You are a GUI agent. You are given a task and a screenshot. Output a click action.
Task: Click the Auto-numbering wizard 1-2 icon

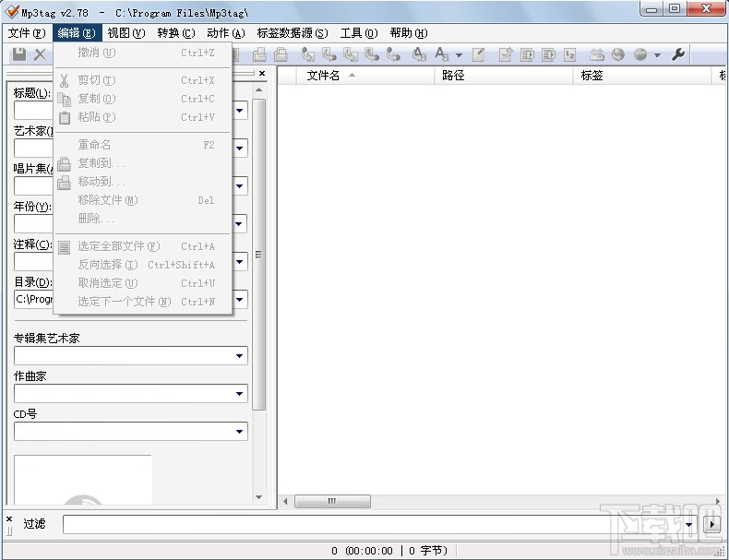(570, 54)
